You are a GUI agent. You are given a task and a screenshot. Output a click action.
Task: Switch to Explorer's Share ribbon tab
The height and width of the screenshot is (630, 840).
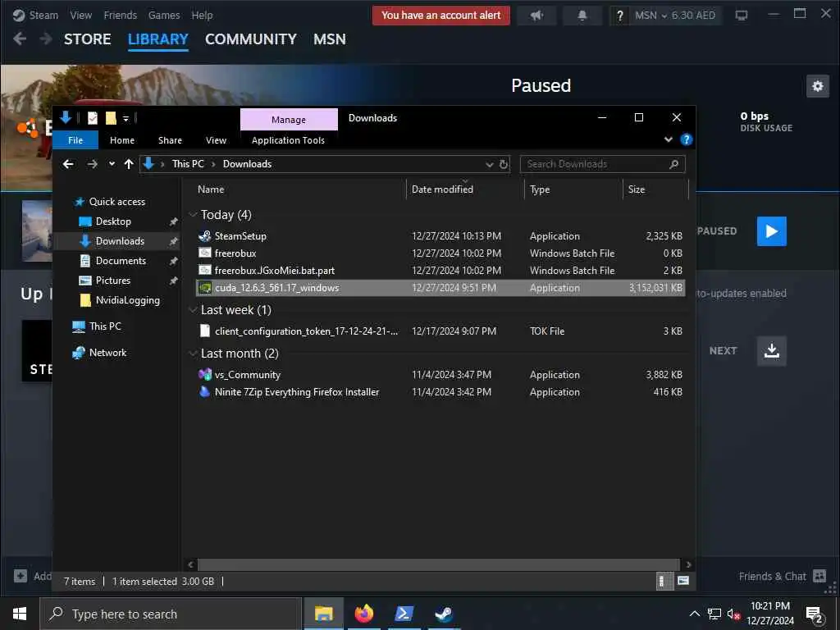click(x=170, y=140)
